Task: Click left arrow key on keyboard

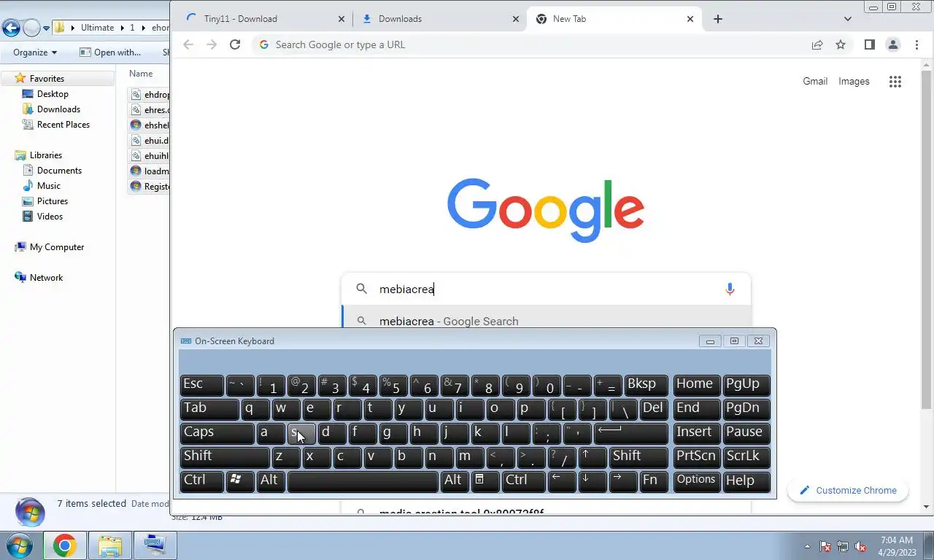Action: 562,481
